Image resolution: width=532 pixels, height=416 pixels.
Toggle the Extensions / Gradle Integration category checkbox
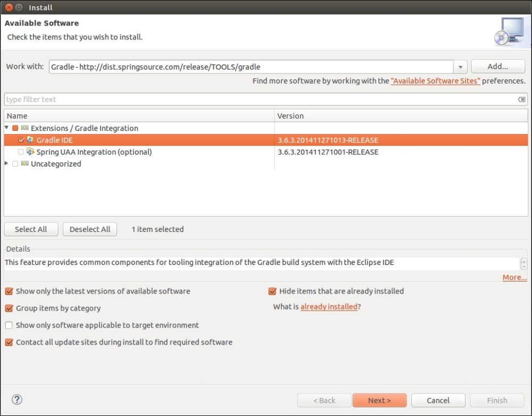tap(15, 128)
